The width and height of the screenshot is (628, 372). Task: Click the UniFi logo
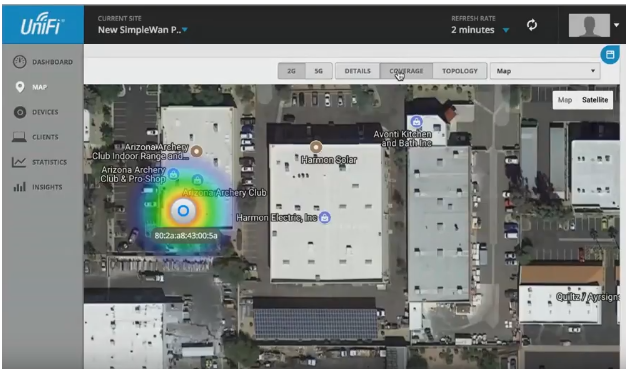click(x=42, y=24)
